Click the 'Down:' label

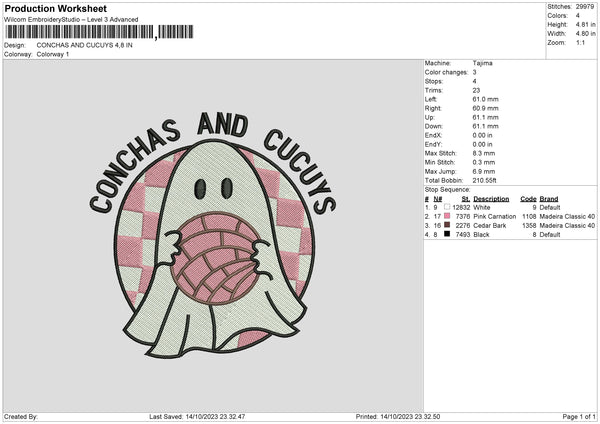(x=434, y=126)
